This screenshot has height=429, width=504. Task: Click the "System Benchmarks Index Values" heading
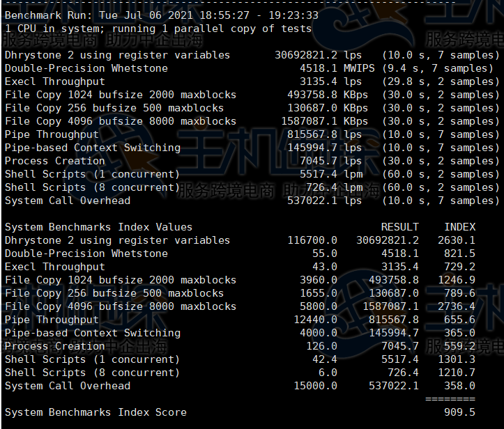pyautogui.click(x=98, y=227)
